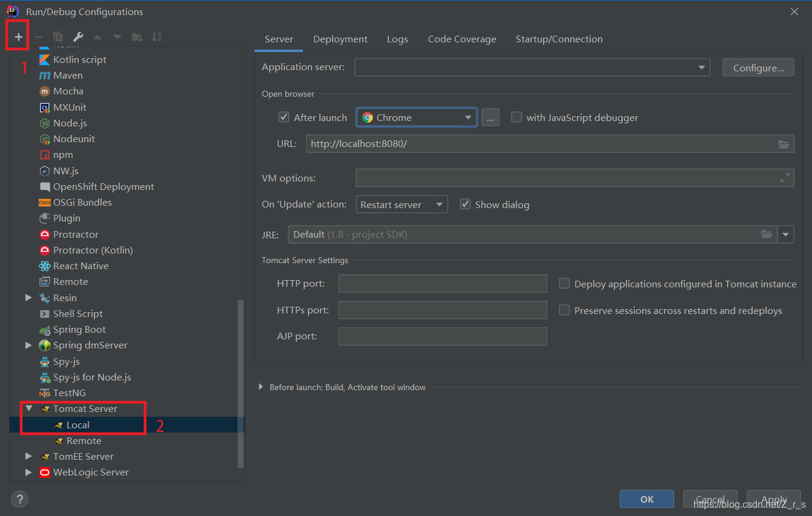Select the Kotlin script item
The height and width of the screenshot is (516, 812).
click(80, 59)
